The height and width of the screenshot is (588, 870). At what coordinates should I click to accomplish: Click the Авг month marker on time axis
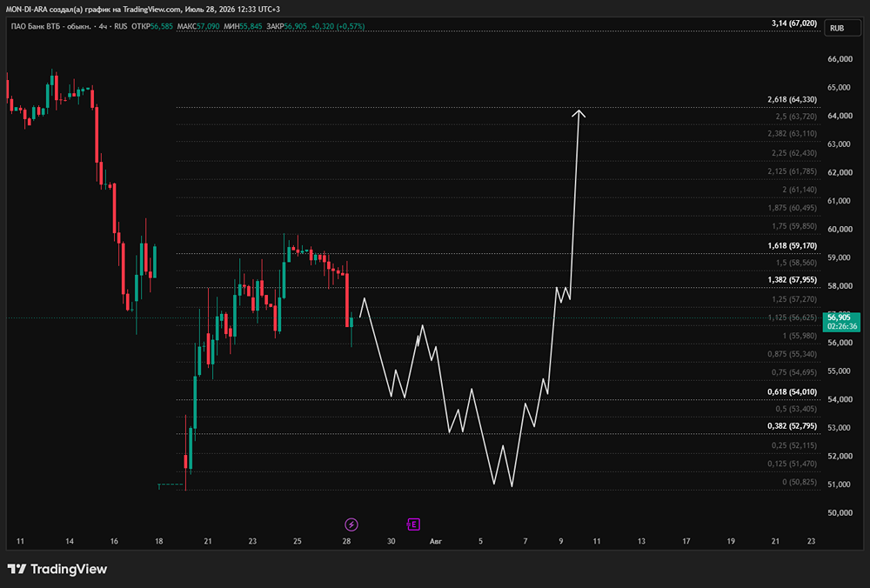436,541
